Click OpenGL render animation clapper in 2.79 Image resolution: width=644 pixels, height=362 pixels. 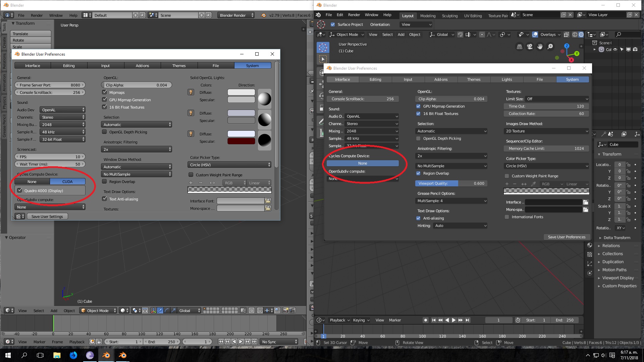(292, 310)
